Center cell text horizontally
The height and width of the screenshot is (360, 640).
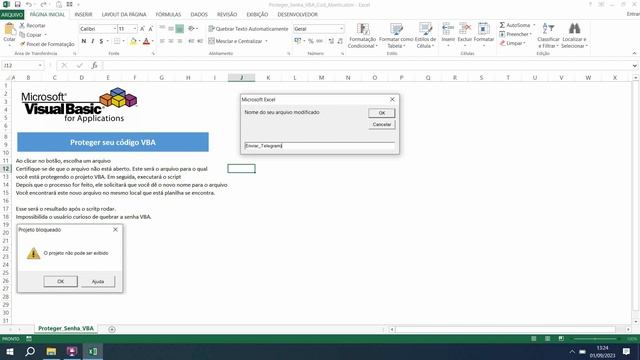tap(171, 41)
